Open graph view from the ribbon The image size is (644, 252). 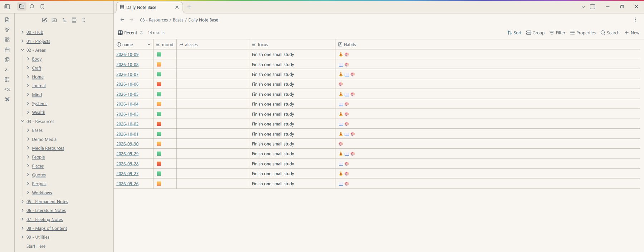coord(7,30)
